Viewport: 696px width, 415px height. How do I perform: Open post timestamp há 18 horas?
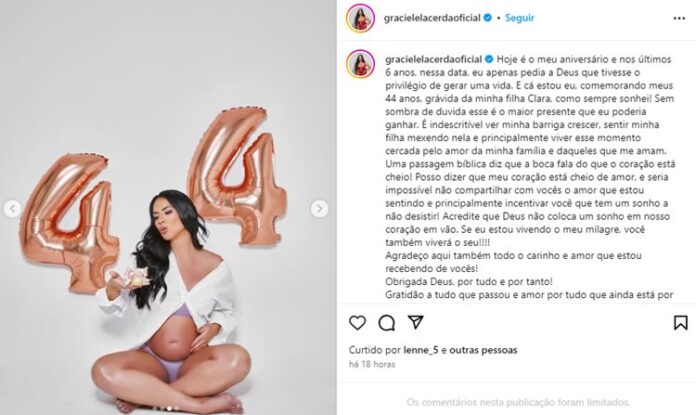tap(372, 364)
